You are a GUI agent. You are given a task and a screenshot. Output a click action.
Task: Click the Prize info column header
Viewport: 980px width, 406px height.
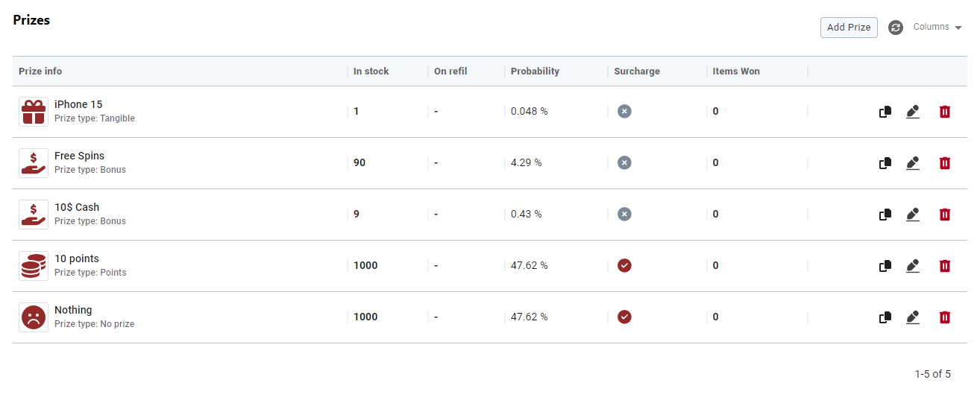click(40, 72)
